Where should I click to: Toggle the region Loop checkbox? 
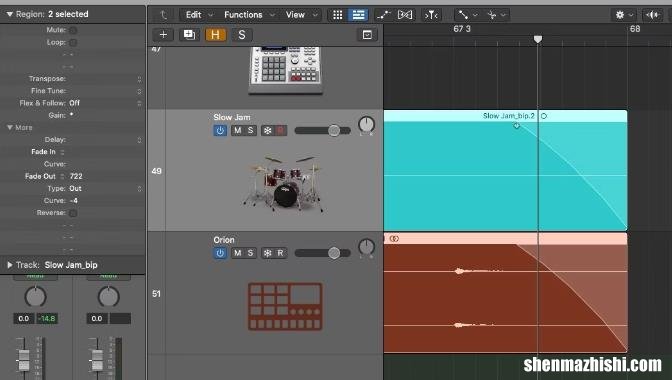pos(73,42)
